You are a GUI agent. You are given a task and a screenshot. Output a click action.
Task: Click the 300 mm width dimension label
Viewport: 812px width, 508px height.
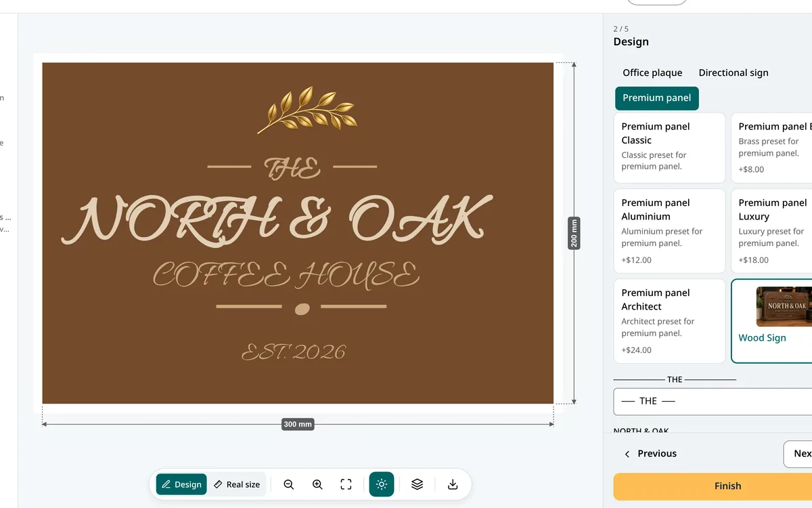pyautogui.click(x=298, y=424)
